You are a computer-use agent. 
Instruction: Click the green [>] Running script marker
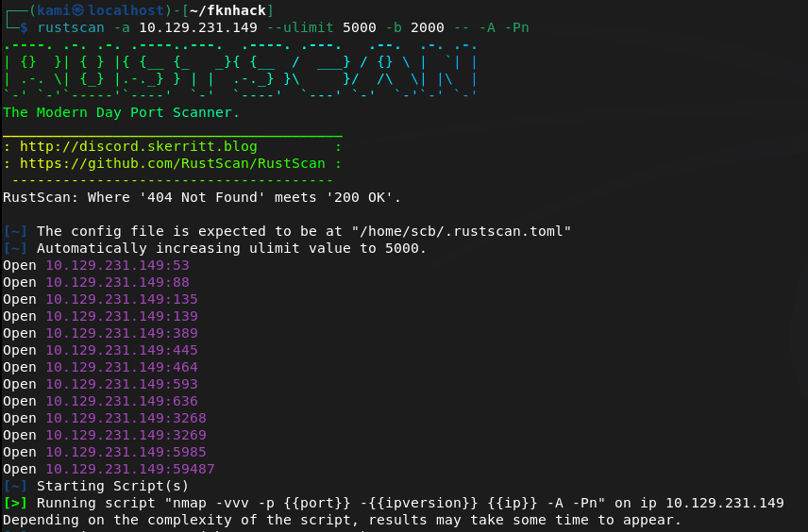pos(14,503)
